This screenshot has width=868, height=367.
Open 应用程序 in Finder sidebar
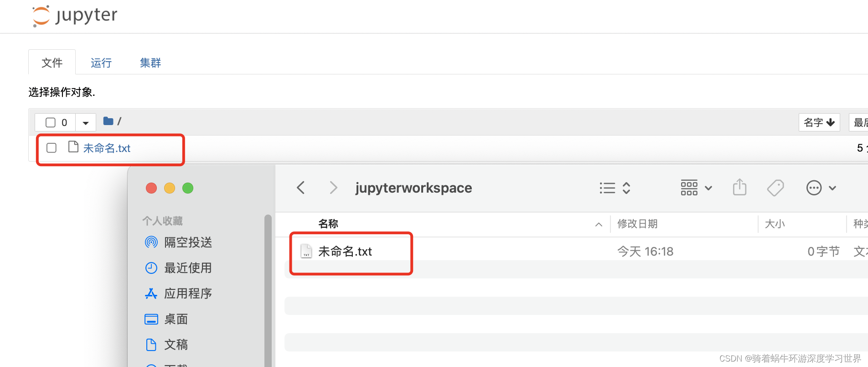click(188, 294)
